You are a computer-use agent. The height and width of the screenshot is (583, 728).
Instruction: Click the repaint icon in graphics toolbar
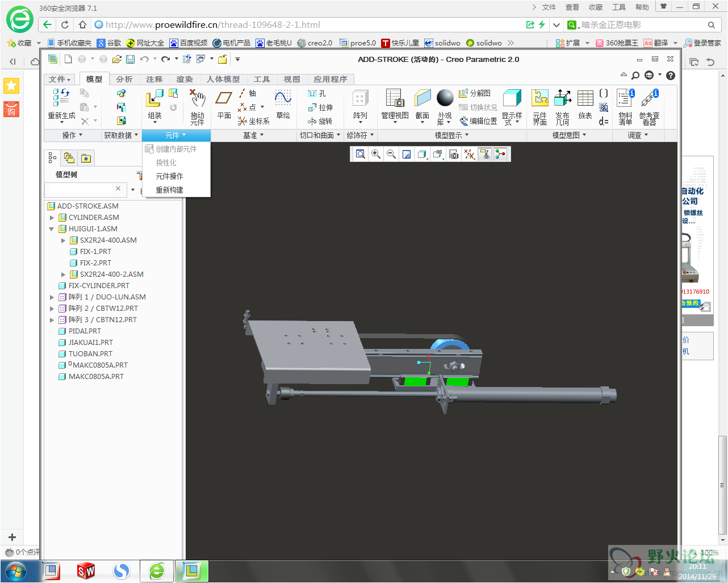(x=407, y=154)
